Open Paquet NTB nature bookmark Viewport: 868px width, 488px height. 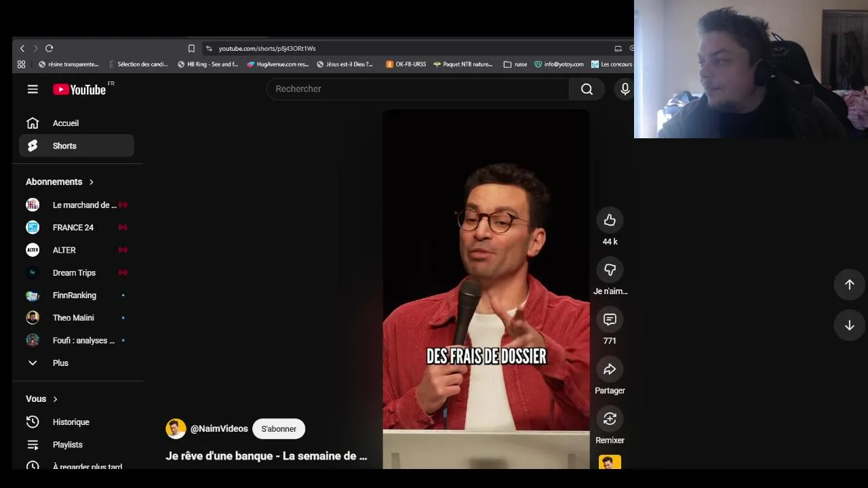(462, 64)
